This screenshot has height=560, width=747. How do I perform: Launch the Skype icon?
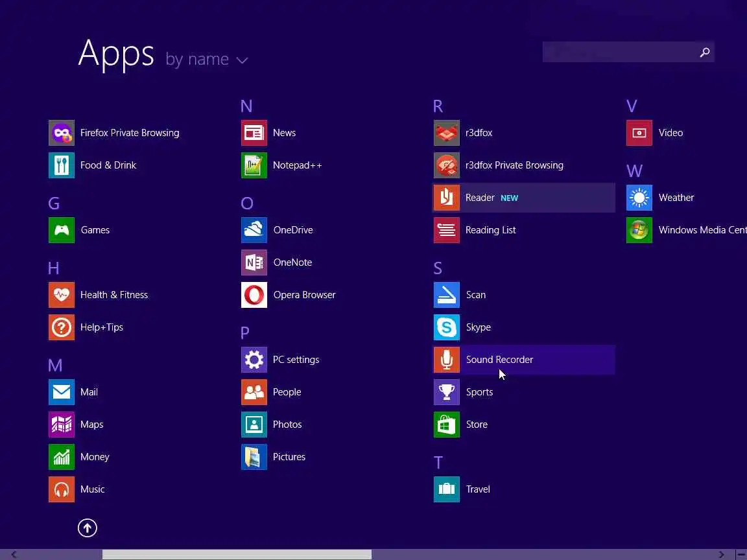pyautogui.click(x=446, y=327)
